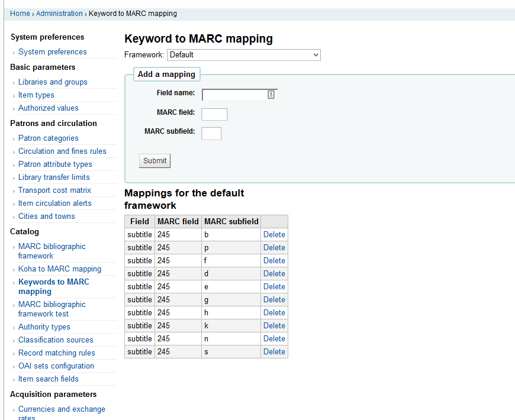Open Administration breadcrumb link

pyautogui.click(x=59, y=14)
